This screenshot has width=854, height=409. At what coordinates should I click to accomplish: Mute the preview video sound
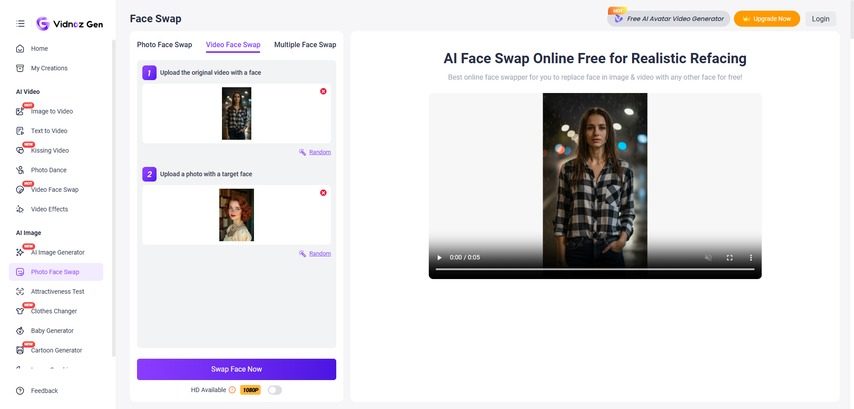[709, 258]
